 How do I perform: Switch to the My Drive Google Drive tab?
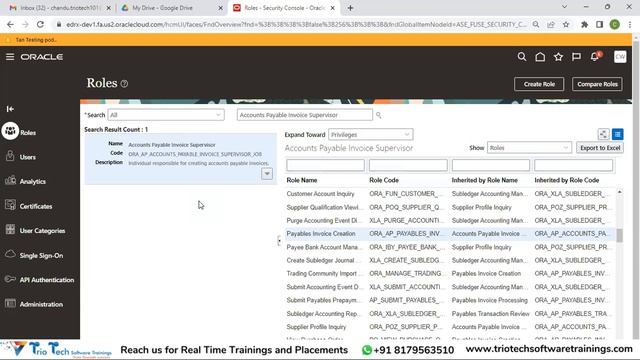coord(172,8)
